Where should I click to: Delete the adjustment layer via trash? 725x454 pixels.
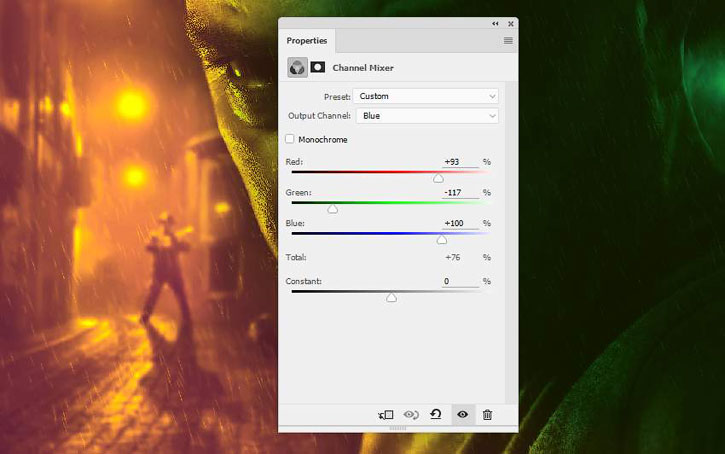pyautogui.click(x=487, y=415)
